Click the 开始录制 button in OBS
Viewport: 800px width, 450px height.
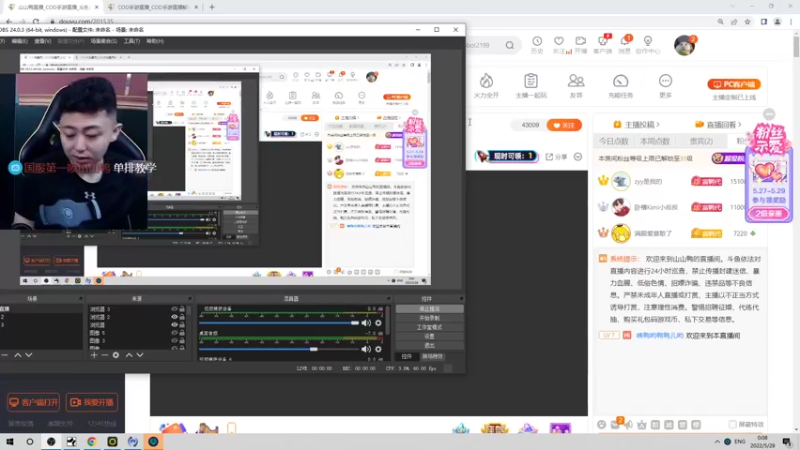coord(429,318)
